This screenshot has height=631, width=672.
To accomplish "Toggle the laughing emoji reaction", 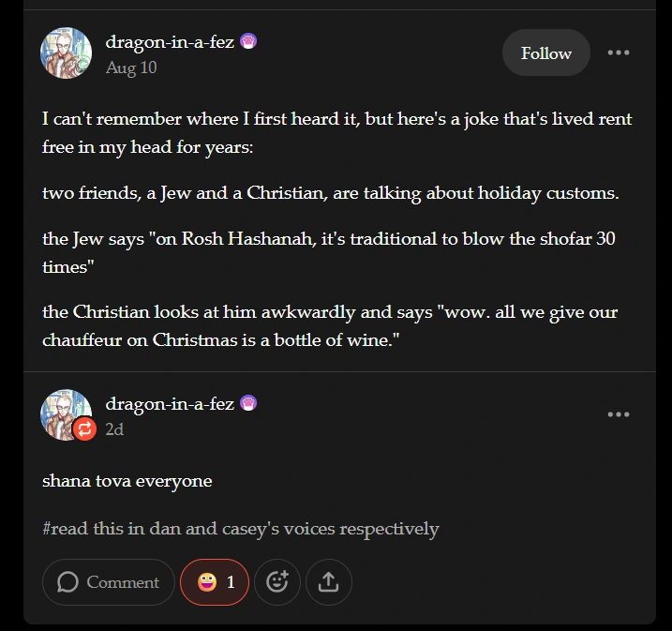I will [x=215, y=582].
